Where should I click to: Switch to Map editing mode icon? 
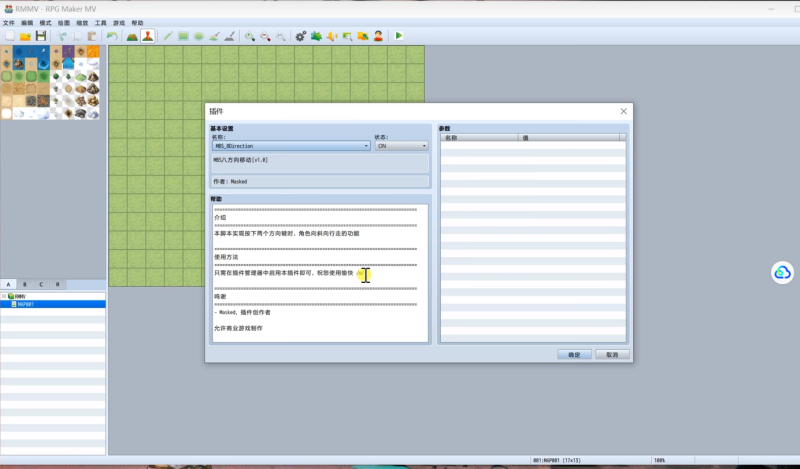pyautogui.click(x=132, y=36)
